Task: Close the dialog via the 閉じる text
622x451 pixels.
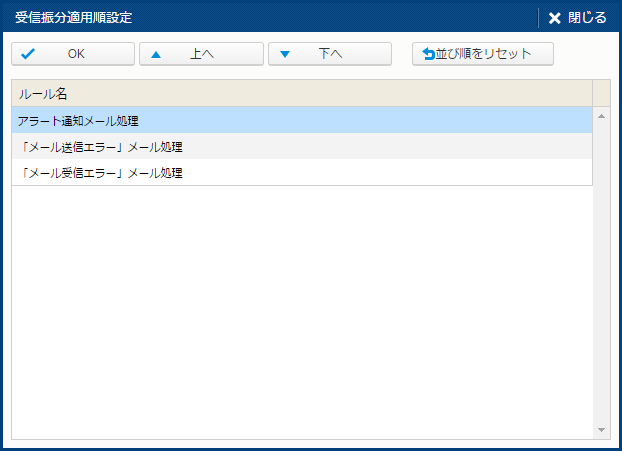Action: coord(587,18)
